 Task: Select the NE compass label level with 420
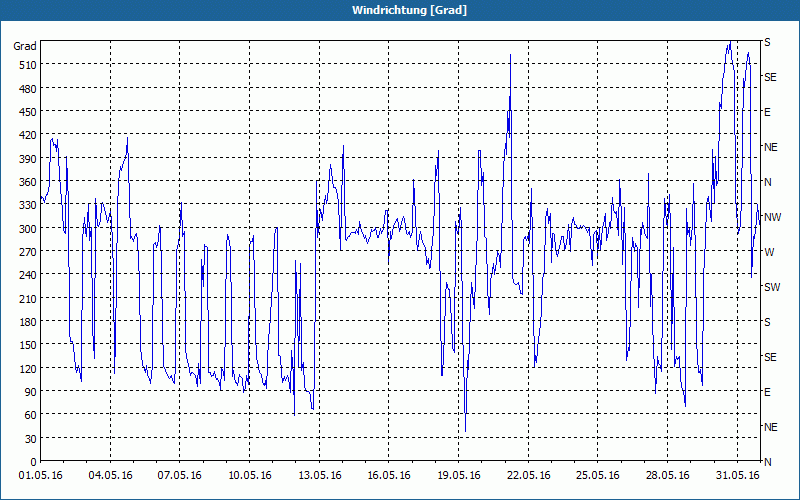771,147
